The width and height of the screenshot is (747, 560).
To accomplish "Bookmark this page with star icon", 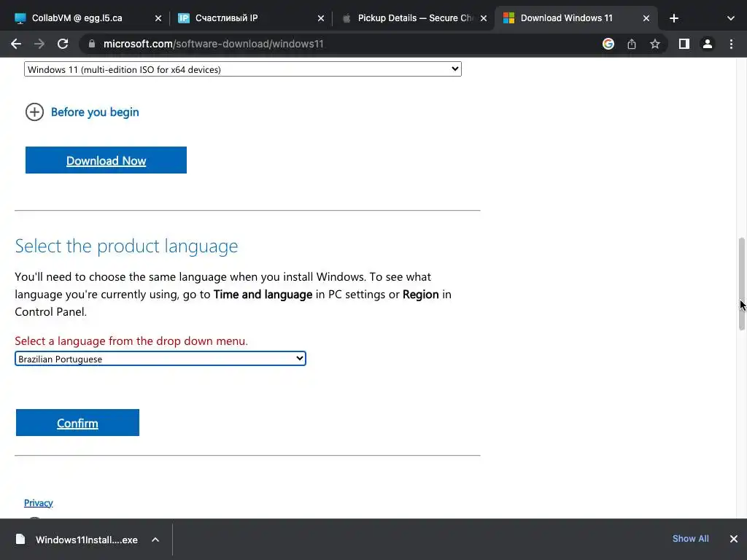I will point(655,44).
